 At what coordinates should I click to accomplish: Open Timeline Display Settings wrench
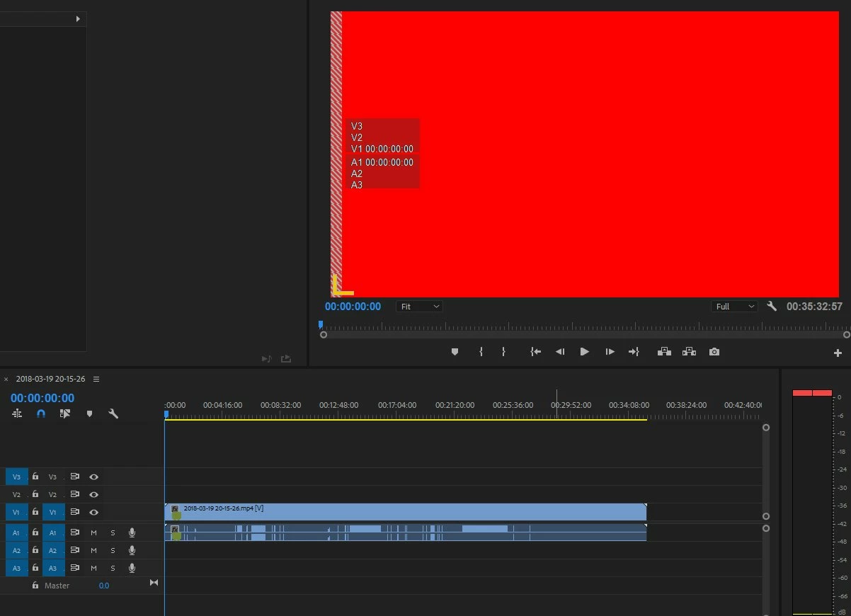[x=113, y=413]
